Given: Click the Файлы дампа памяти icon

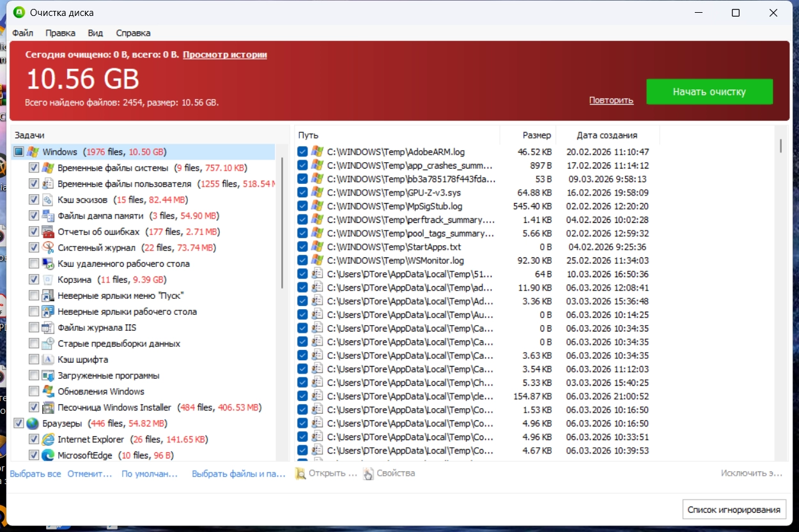Looking at the screenshot, I should coord(48,216).
